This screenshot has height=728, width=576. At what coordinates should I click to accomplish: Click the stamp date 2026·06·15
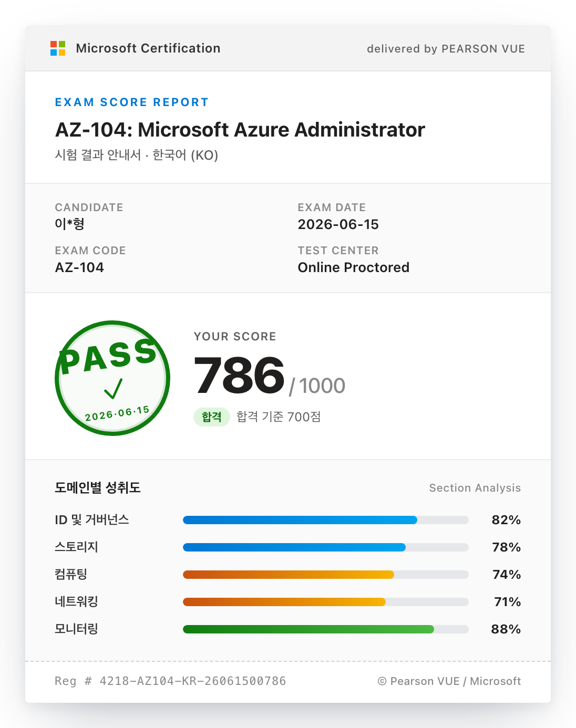click(x=117, y=413)
